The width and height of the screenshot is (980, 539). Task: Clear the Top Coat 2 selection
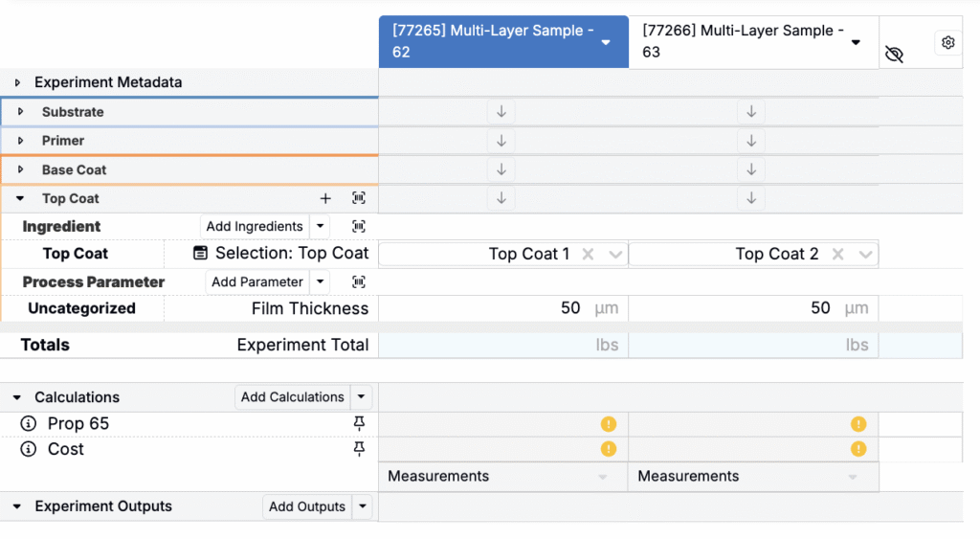(x=838, y=255)
